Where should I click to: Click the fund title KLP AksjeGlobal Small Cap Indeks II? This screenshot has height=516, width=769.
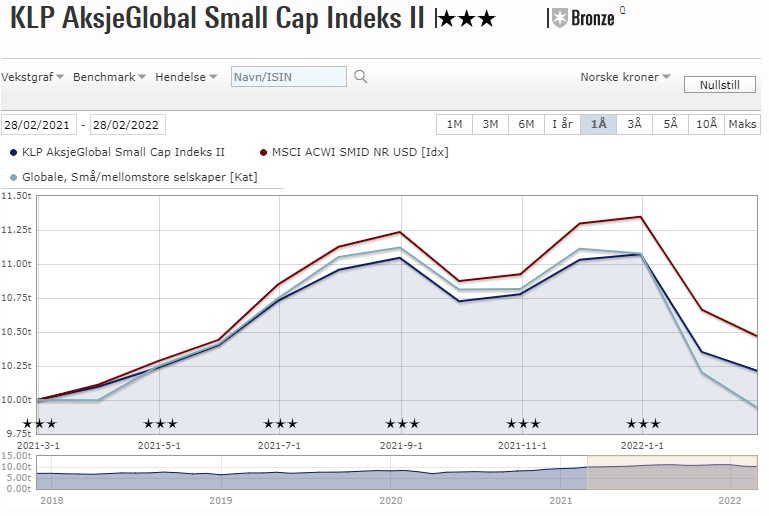click(x=217, y=19)
